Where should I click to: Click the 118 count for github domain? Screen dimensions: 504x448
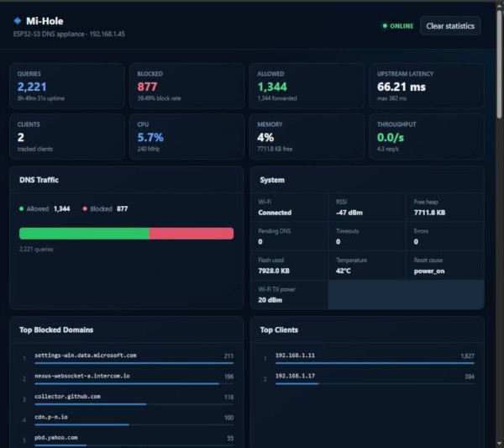tap(228, 398)
